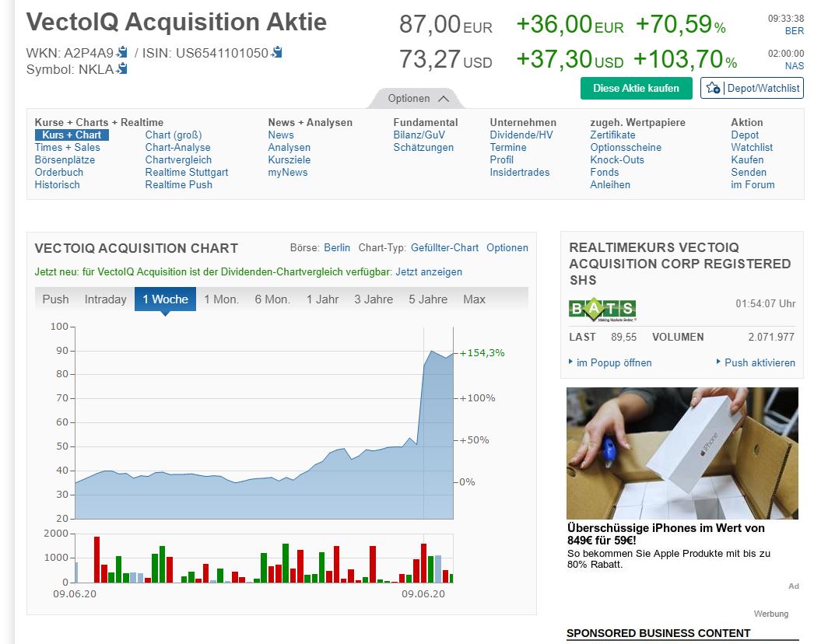The height and width of the screenshot is (644, 814).
Task: Go to Insidertrades under Unternehmen
Action: pyautogui.click(x=519, y=173)
